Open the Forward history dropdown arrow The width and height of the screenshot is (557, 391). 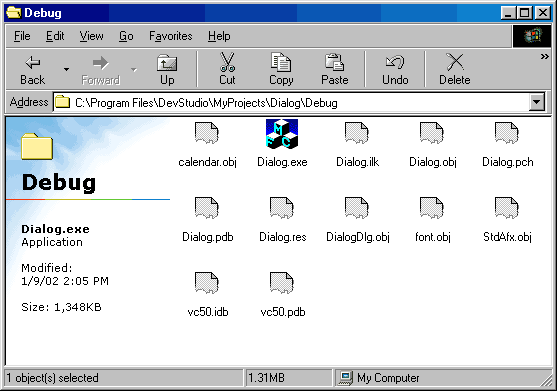point(134,70)
